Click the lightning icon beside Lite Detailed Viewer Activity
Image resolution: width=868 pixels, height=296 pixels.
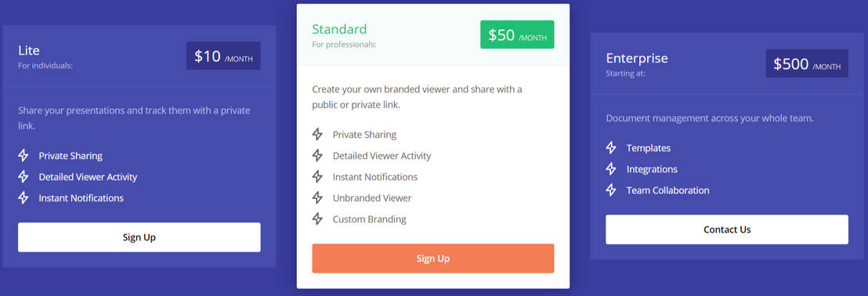tap(24, 176)
